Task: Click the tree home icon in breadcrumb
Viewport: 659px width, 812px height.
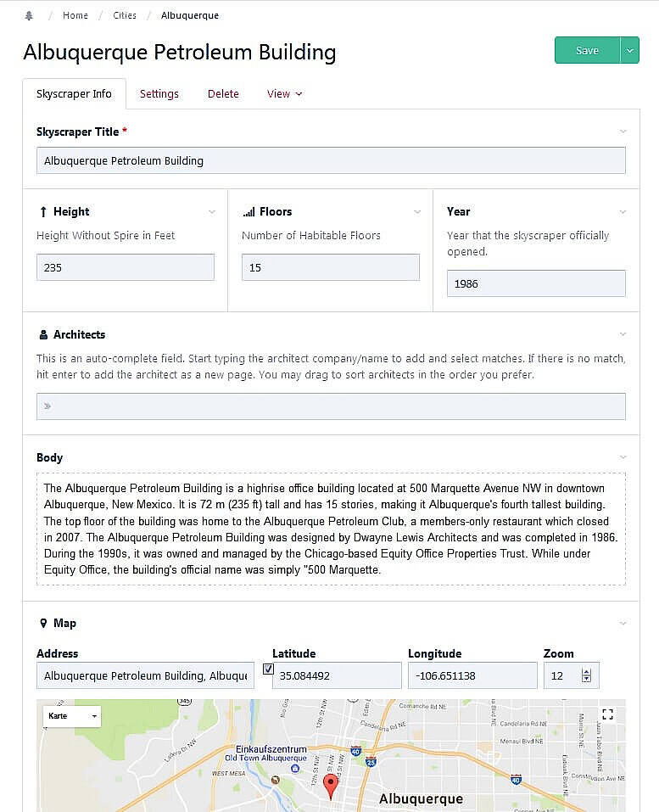Action: click(x=30, y=15)
